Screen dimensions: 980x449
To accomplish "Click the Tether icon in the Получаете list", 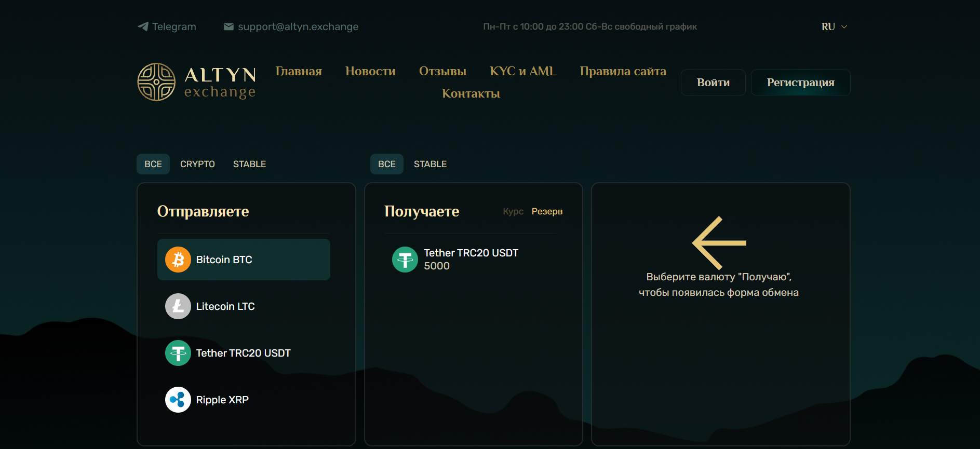I will [405, 260].
